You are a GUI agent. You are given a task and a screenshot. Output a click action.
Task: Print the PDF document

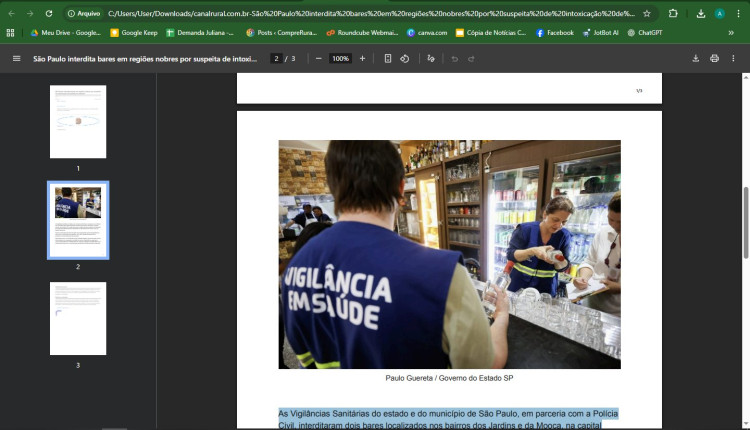pos(714,59)
